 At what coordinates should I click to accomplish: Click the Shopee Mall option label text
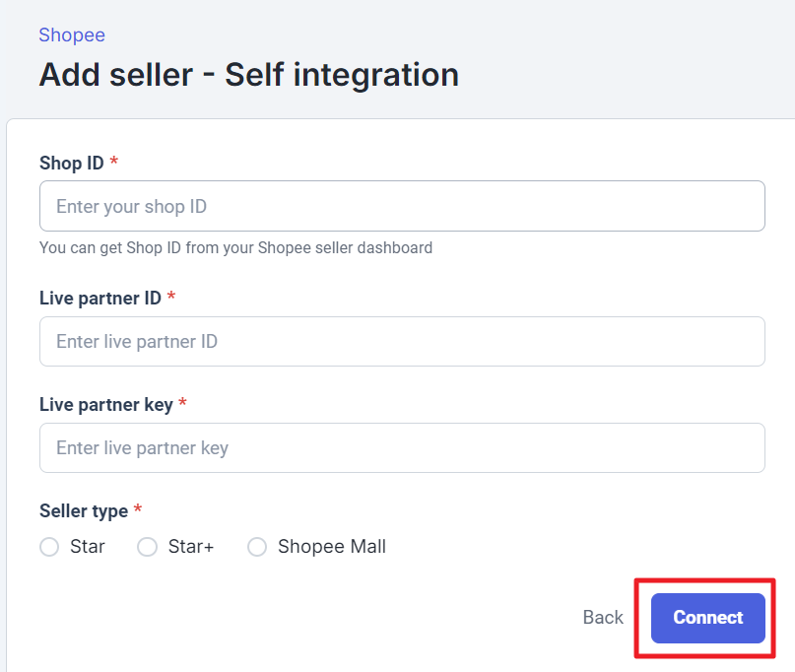click(x=332, y=547)
